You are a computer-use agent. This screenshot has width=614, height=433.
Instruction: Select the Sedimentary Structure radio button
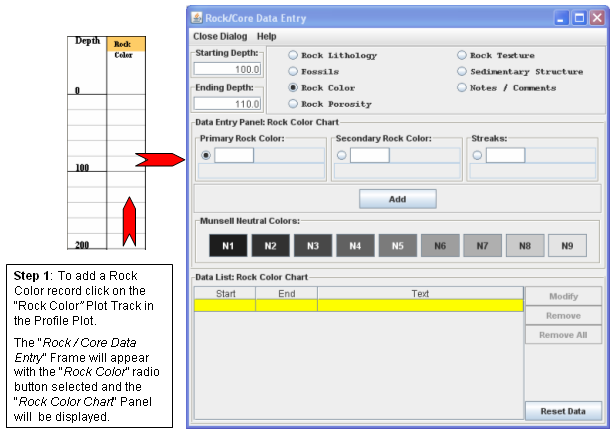click(x=462, y=71)
